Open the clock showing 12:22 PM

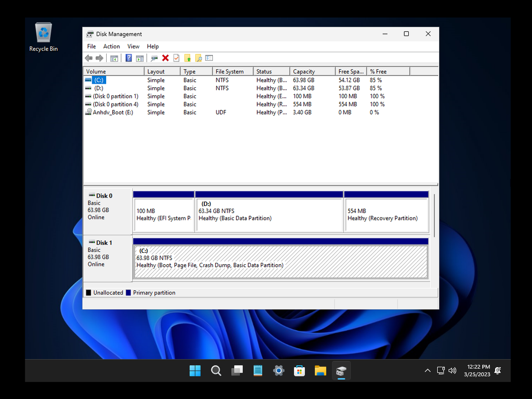click(x=478, y=371)
